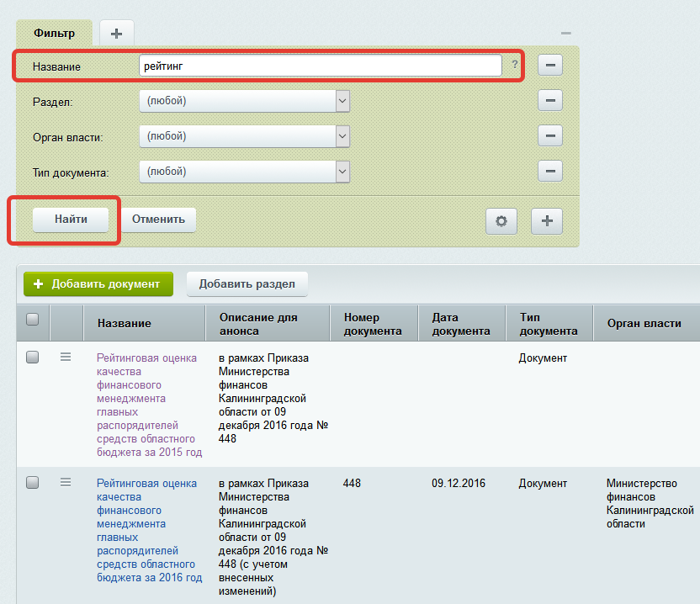Click into the Название text field

click(320, 66)
